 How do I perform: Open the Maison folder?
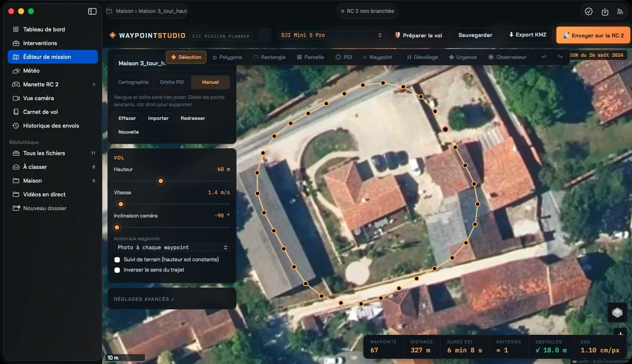[53, 180]
